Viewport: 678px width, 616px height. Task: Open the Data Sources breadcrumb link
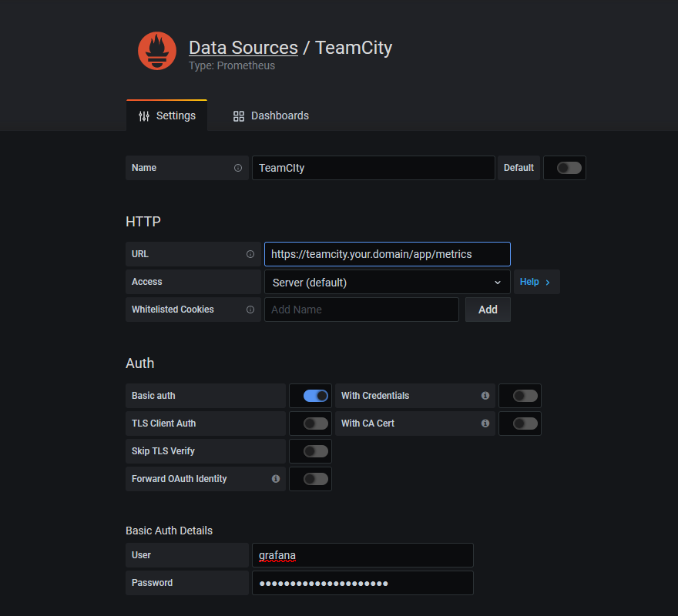click(243, 48)
